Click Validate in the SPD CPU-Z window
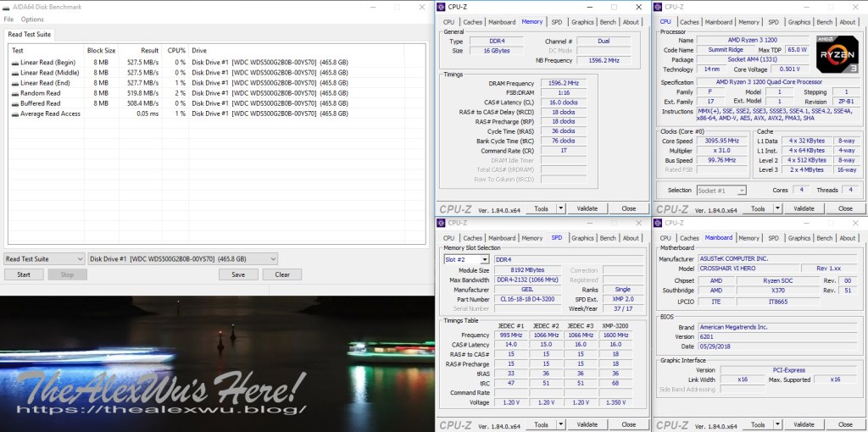The width and height of the screenshot is (868, 432). [587, 424]
